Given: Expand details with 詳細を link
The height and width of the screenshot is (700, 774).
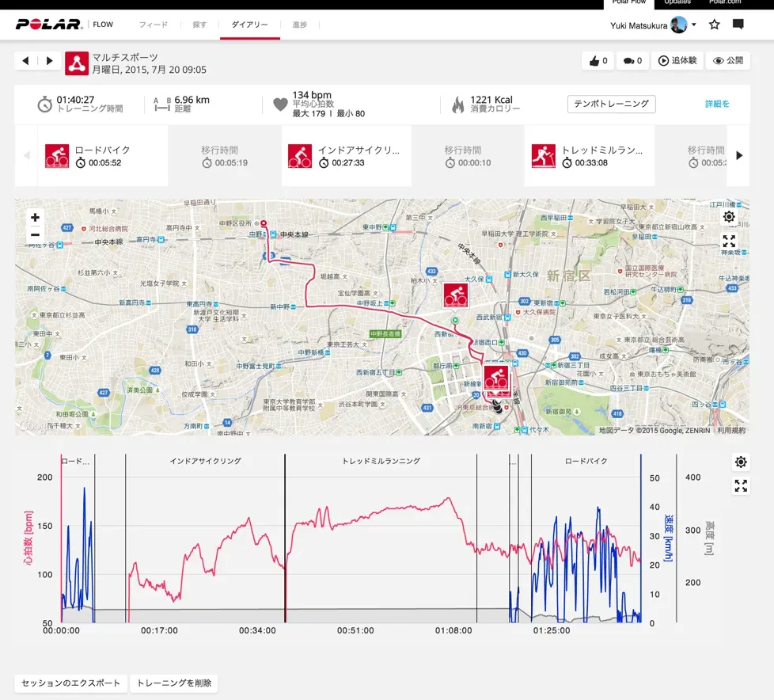Looking at the screenshot, I should [717, 104].
